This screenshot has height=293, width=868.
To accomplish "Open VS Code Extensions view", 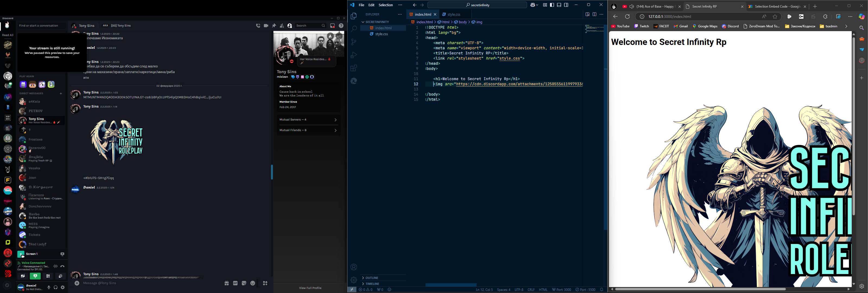I will (x=353, y=68).
